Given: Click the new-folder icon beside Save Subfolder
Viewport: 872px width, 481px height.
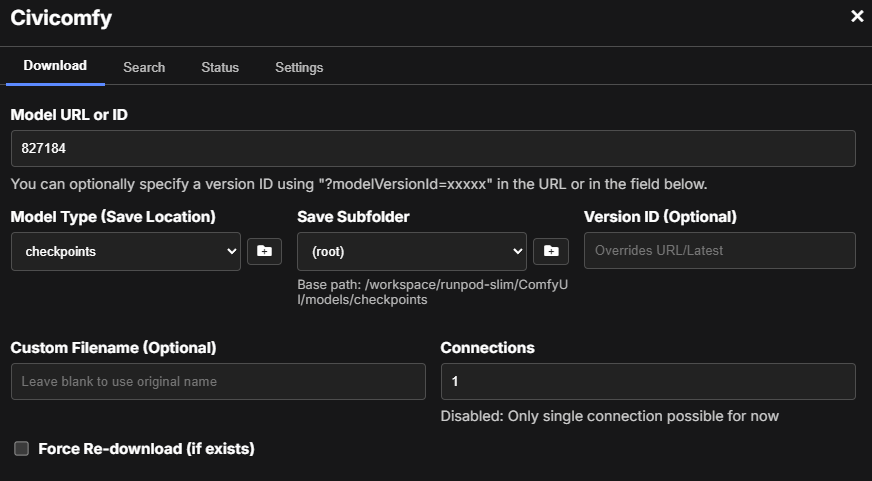Looking at the screenshot, I should click(551, 251).
